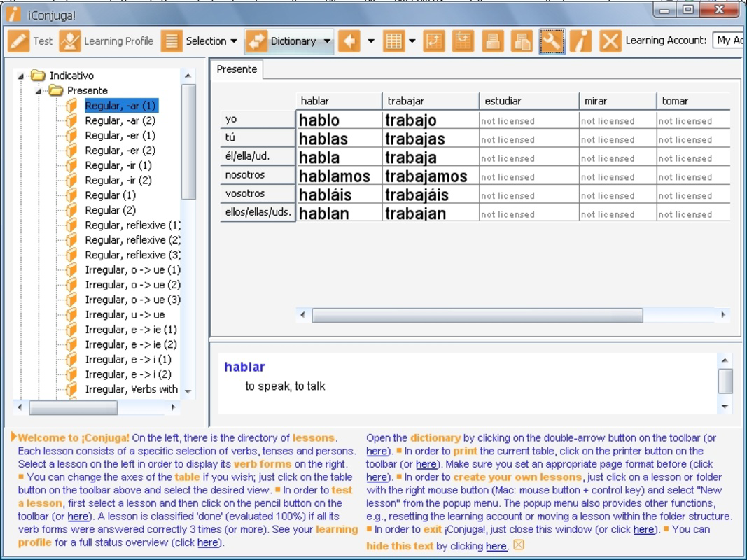Screen dimensions: 747x560
Task: Open the Dictionary dropdown arrow
Action: click(x=327, y=41)
